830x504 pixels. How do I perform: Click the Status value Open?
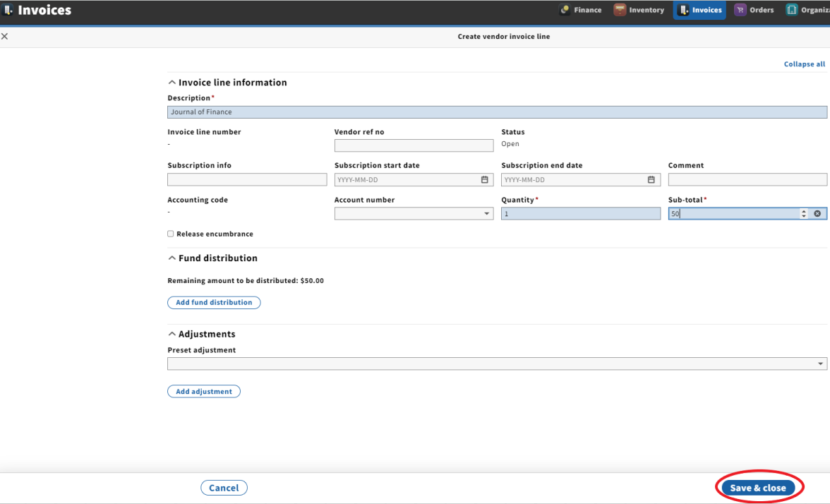510,143
